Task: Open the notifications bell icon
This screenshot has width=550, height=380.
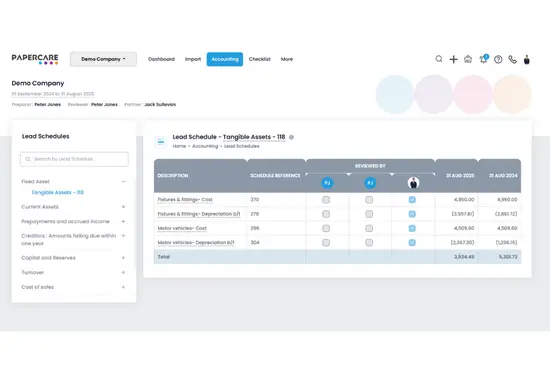Action: (483, 59)
